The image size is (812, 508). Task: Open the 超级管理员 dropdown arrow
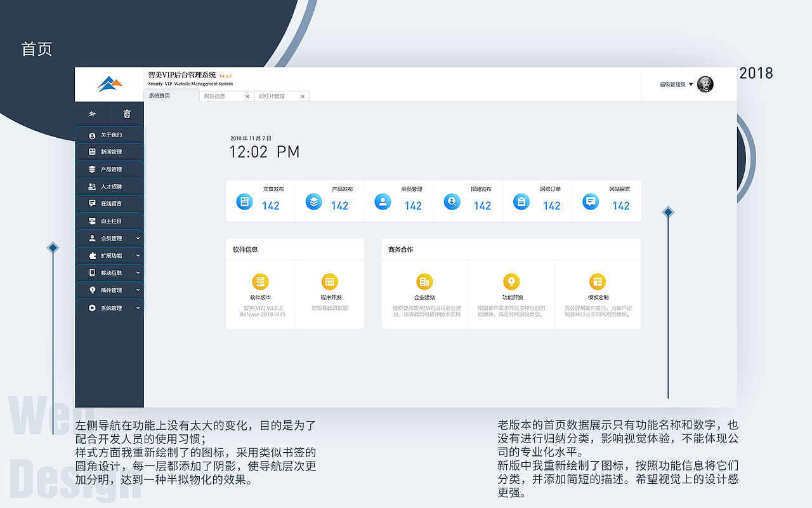click(x=691, y=84)
